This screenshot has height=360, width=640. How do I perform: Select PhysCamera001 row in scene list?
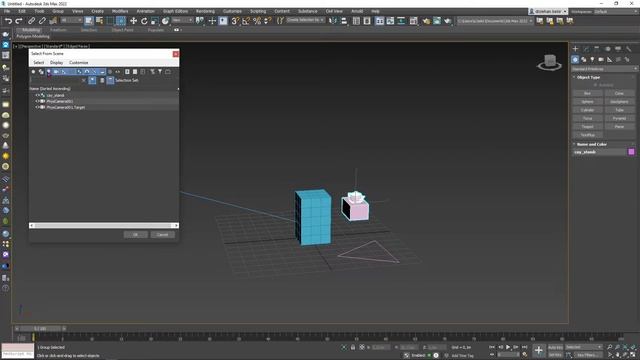(104, 101)
